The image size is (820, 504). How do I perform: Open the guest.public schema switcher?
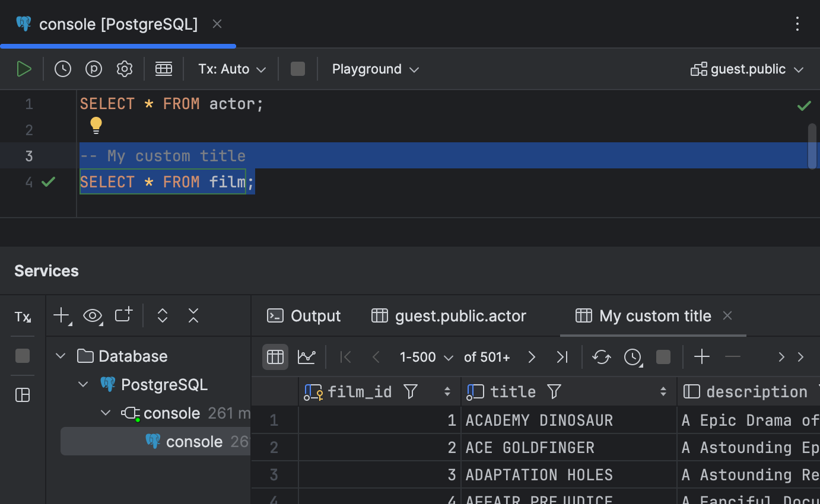(x=746, y=69)
